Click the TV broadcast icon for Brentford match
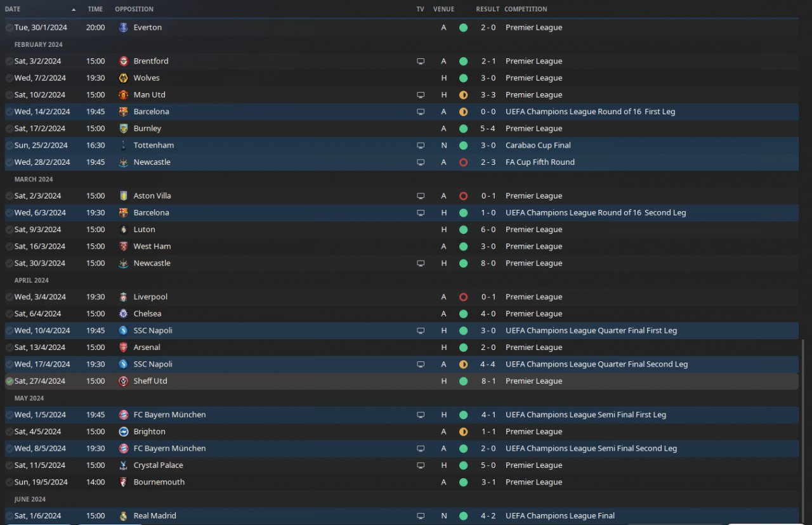The height and width of the screenshot is (525, 812). [x=420, y=62]
